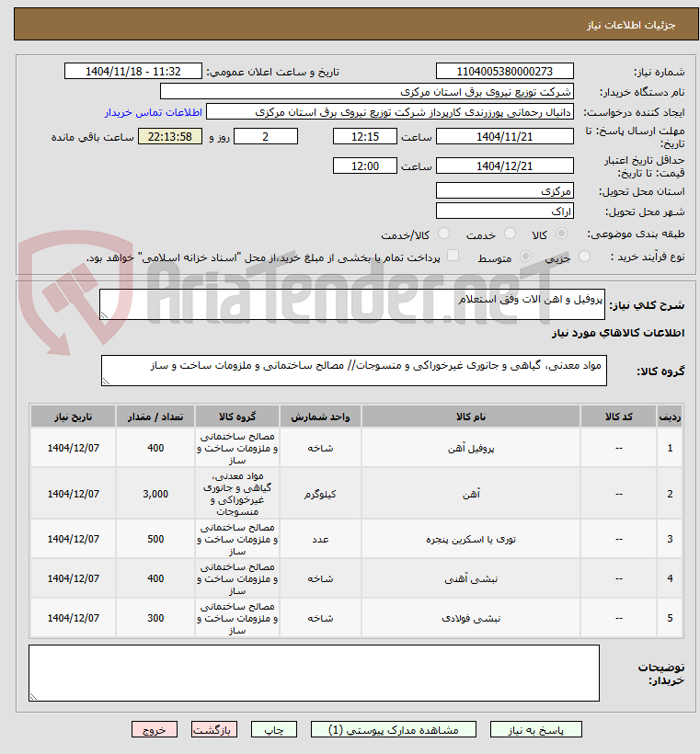Select the آهن item cell in row 2

pyautogui.click(x=471, y=494)
